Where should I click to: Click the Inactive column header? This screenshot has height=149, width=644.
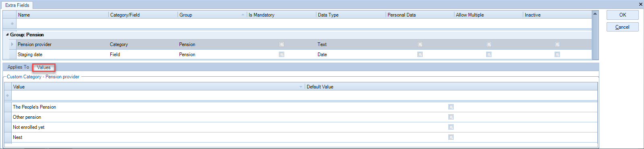point(557,15)
